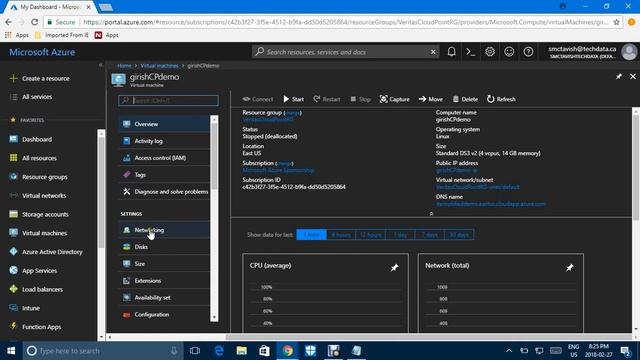Pin the Network (total) chart
This screenshot has height=360, width=640.
569,268
